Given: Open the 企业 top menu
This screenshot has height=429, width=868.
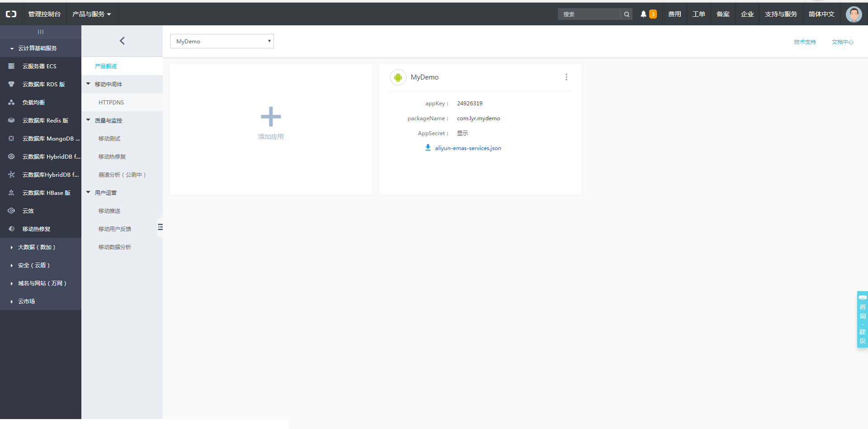Looking at the screenshot, I should tap(747, 14).
